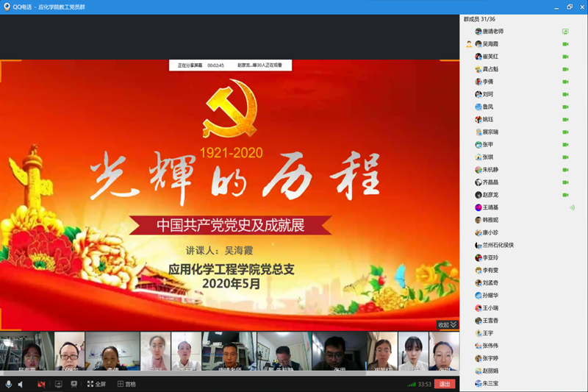Open 赵彦龙's avatar in member list
Image resolution: width=588 pixels, height=392 pixels.
click(x=478, y=195)
